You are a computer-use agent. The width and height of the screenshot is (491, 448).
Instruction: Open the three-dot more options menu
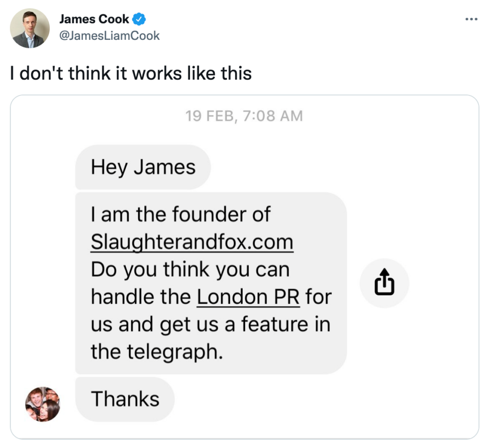pyautogui.click(x=471, y=20)
